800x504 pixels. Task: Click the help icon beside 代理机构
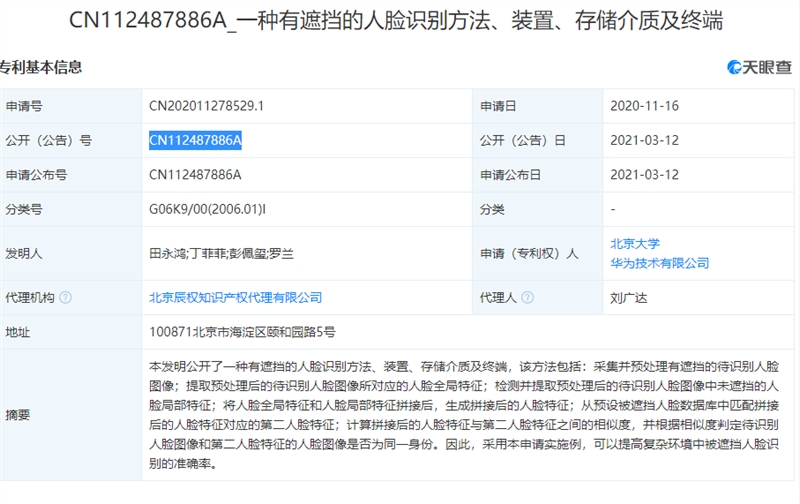click(x=66, y=297)
